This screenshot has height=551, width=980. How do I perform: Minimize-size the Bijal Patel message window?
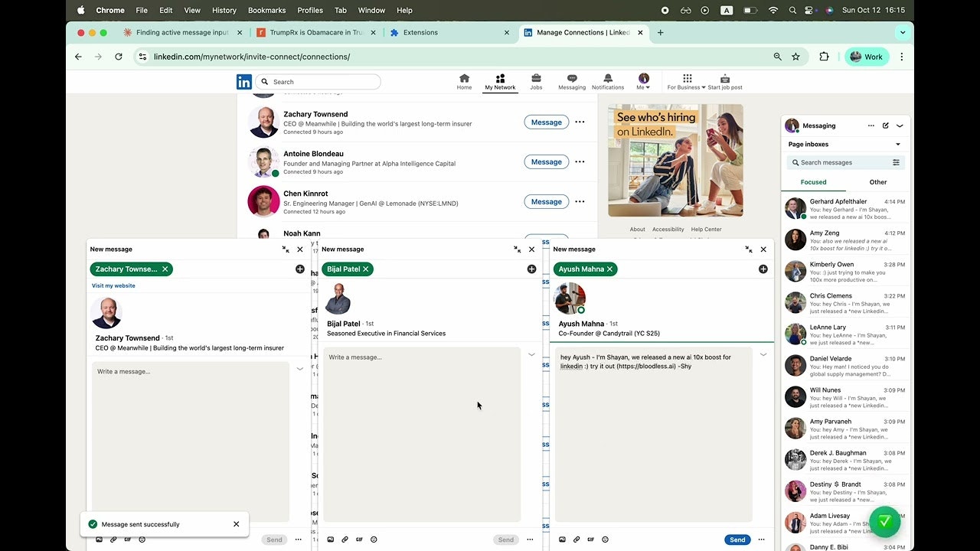[x=518, y=249]
